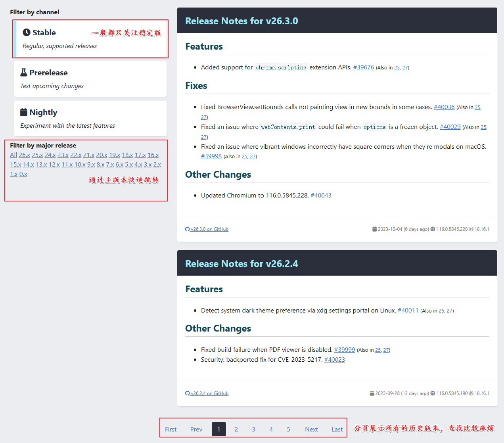This screenshot has height=443, width=504.
Task: Jump to major release 4.x
Action: pyautogui.click(x=138, y=165)
